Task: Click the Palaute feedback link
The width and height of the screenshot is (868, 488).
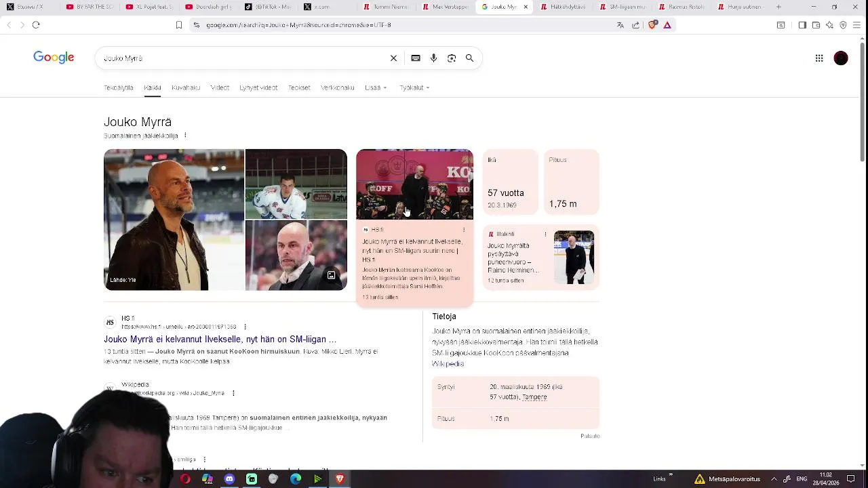Action: pyautogui.click(x=590, y=436)
